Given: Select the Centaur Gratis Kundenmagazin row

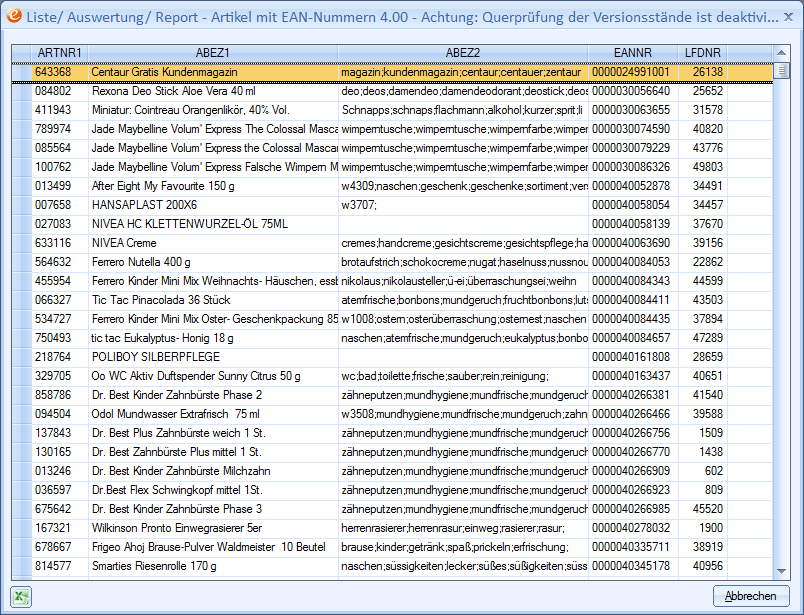Looking at the screenshot, I should click(212, 72).
